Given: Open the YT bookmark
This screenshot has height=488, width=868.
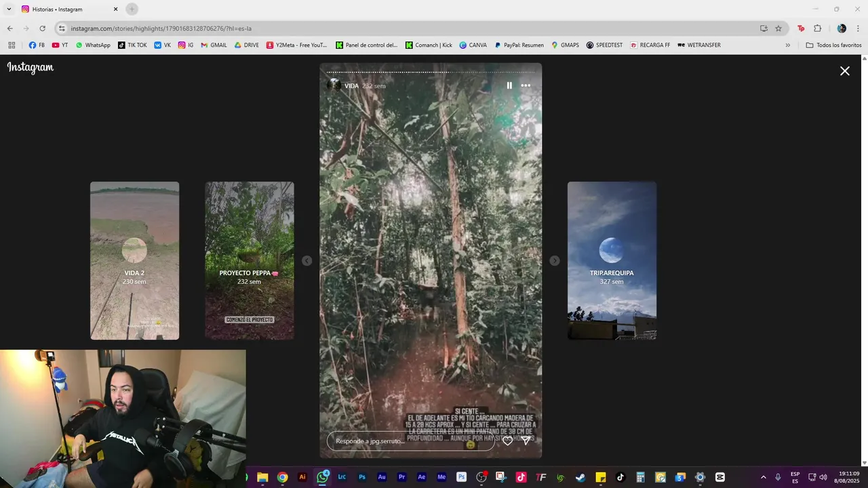Looking at the screenshot, I should (60, 45).
